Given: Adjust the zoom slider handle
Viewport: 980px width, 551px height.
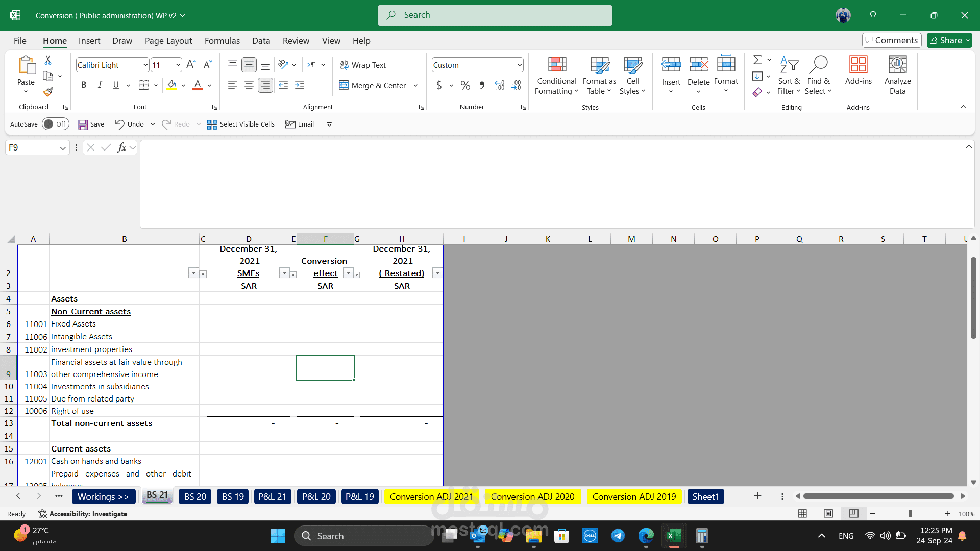Looking at the screenshot, I should tap(910, 514).
